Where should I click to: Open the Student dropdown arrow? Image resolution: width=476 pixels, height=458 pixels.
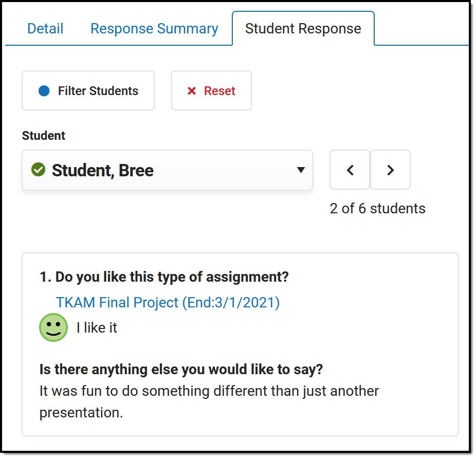pyautogui.click(x=301, y=170)
